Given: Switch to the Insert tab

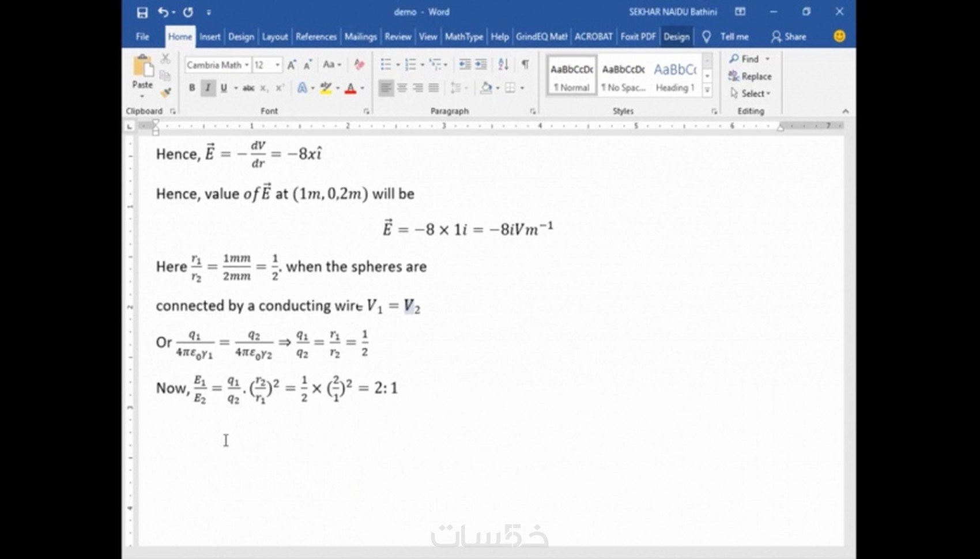Looking at the screenshot, I should [x=210, y=36].
